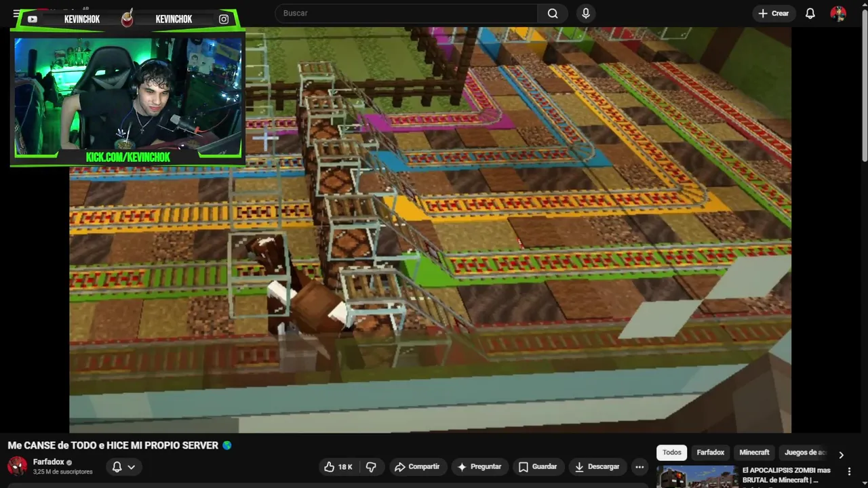Save video with Guardar button
Image resolution: width=868 pixels, height=488 pixels.
(538, 467)
